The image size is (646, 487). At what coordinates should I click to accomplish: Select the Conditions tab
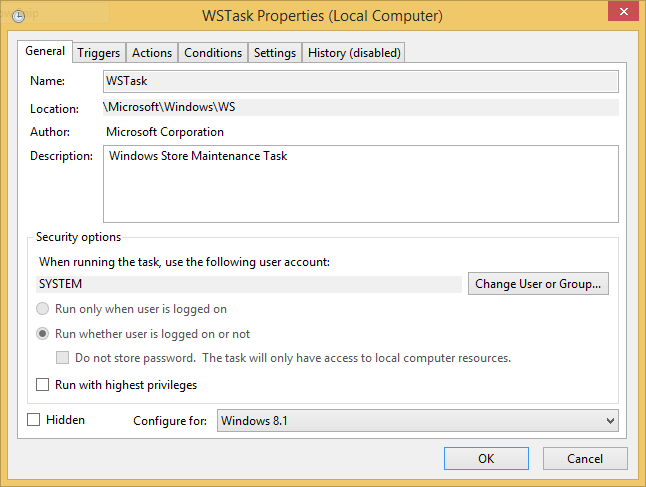(x=213, y=53)
